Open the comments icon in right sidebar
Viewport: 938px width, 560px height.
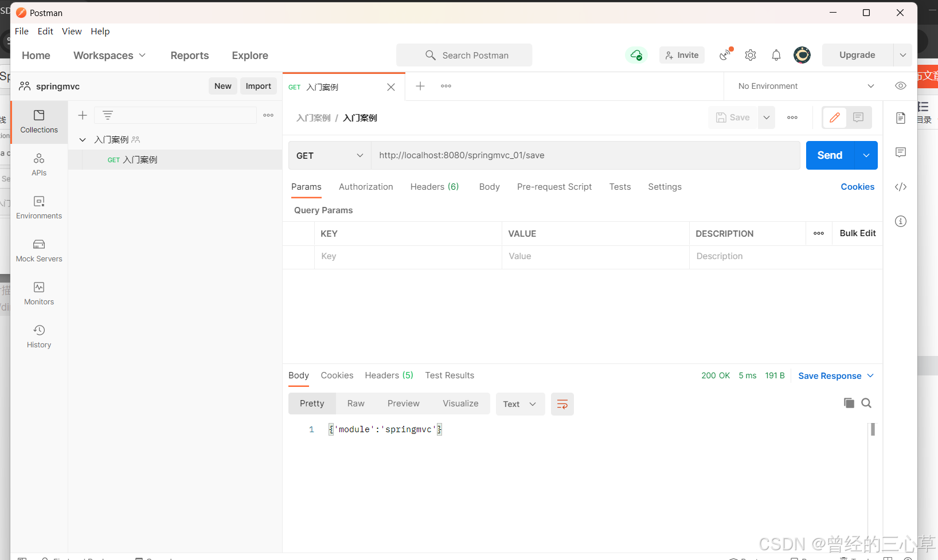[x=901, y=152]
